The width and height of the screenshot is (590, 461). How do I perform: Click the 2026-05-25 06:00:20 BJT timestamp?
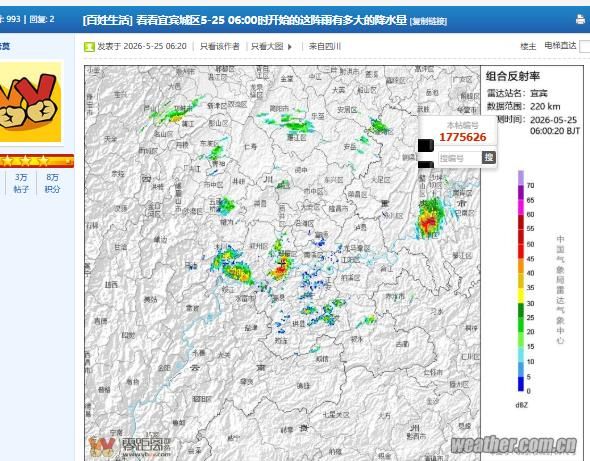(x=555, y=125)
